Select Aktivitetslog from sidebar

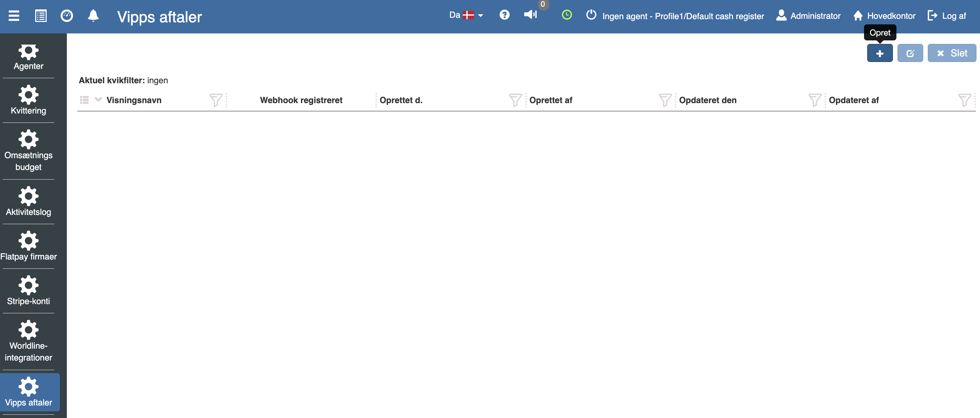point(29,202)
